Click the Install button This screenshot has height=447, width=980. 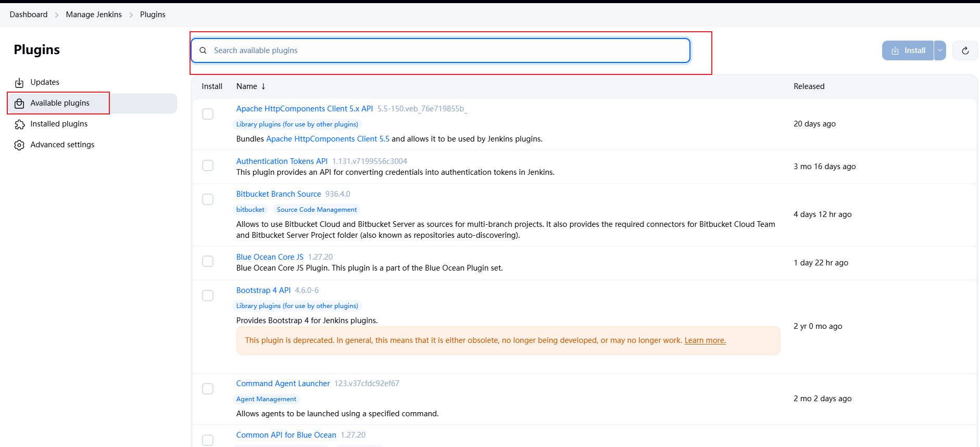point(908,50)
